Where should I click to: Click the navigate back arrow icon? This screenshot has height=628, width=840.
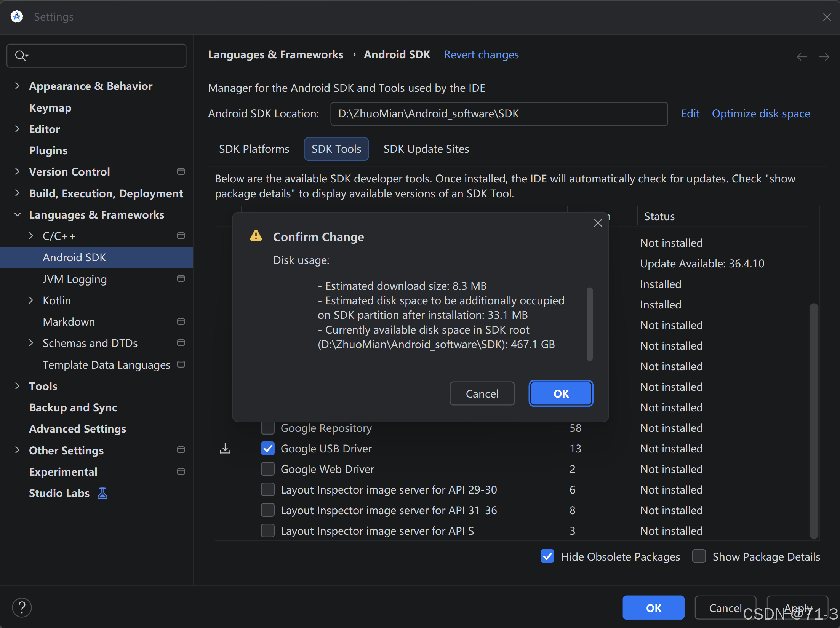click(x=802, y=57)
